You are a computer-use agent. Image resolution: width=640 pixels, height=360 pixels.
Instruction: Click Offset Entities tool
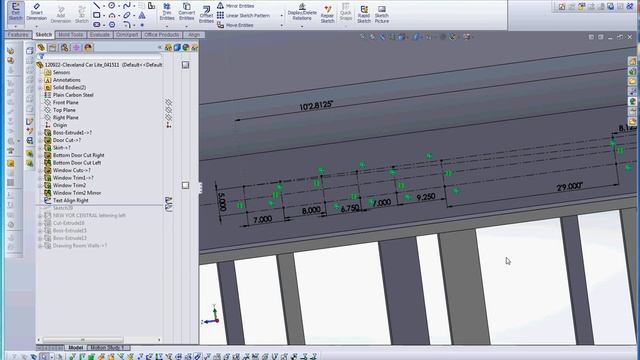pos(206,14)
